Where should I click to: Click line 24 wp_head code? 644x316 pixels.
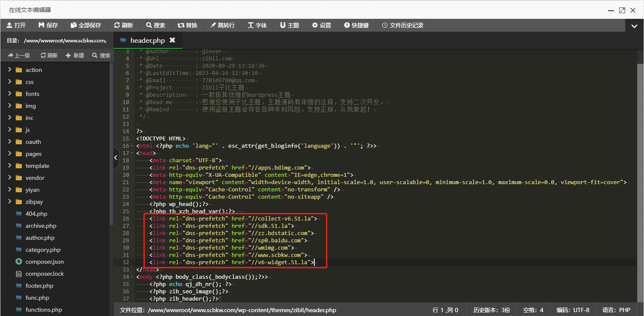tap(179, 204)
